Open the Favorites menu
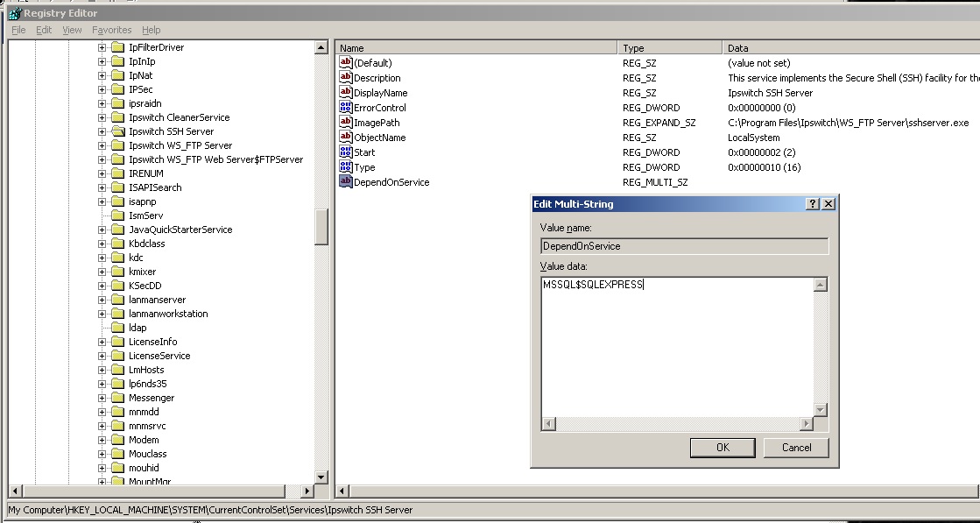The height and width of the screenshot is (523, 980). (111, 30)
